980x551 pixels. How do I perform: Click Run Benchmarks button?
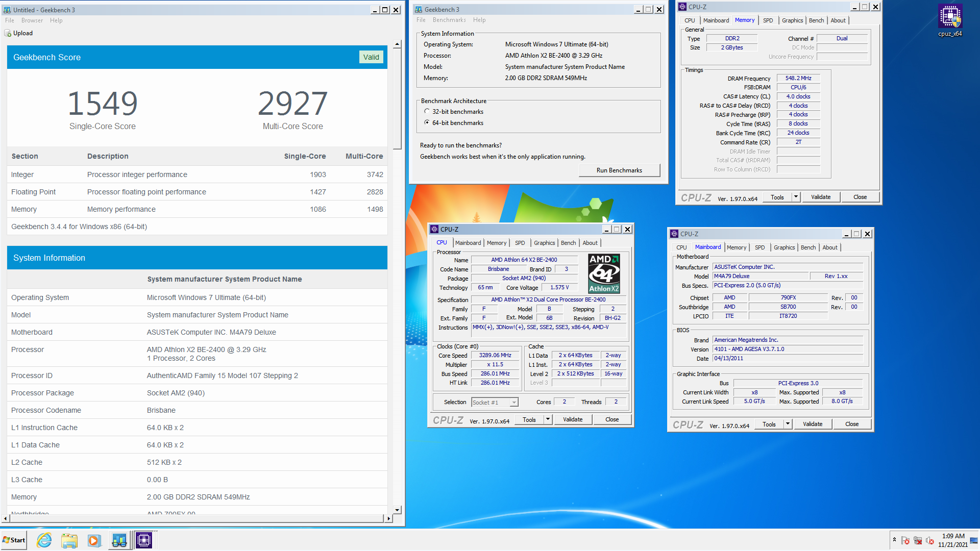click(619, 170)
